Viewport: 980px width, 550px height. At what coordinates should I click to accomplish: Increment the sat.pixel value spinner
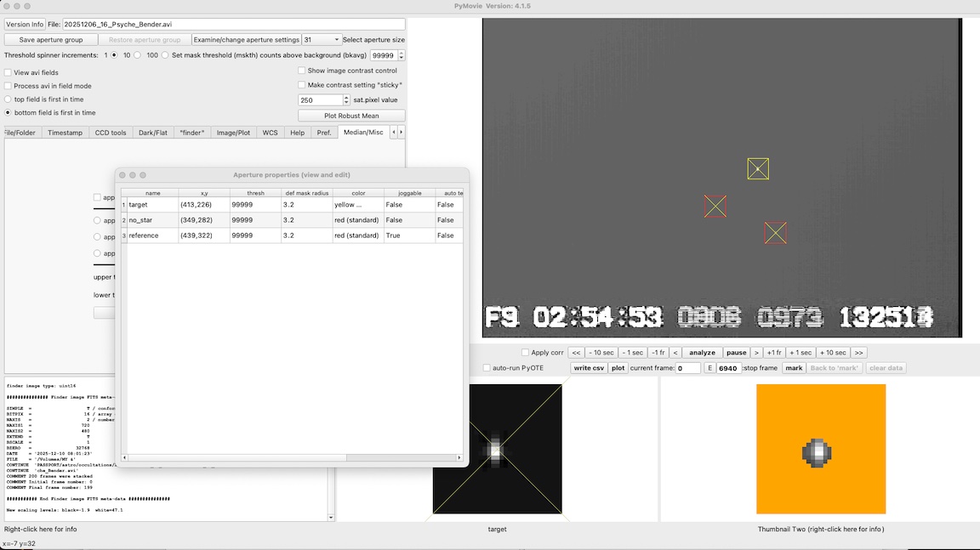click(346, 97)
